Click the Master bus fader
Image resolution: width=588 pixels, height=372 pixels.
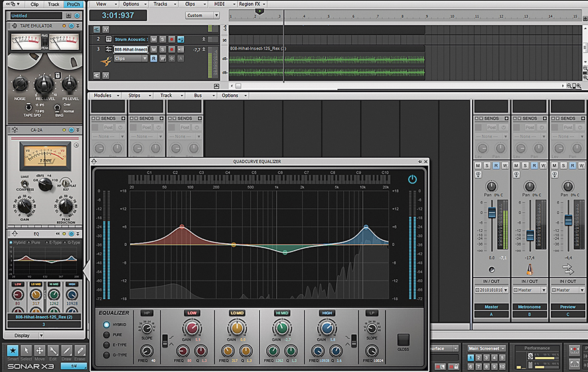492,212
